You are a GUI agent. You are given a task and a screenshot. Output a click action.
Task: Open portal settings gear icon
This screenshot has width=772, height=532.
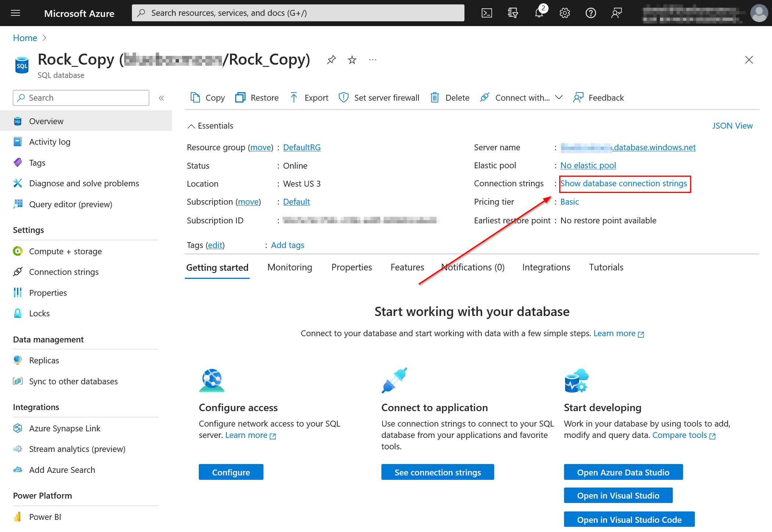tap(564, 13)
